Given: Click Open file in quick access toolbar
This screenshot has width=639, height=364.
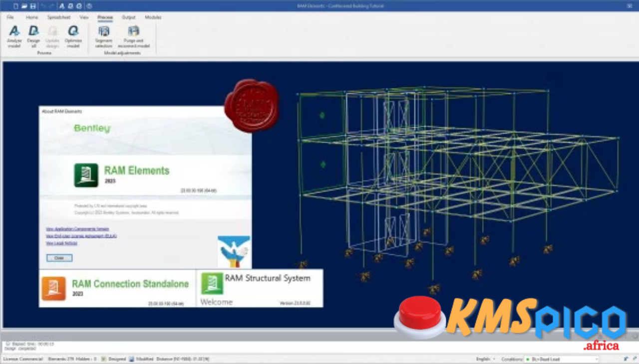Looking at the screenshot, I should tap(24, 6).
